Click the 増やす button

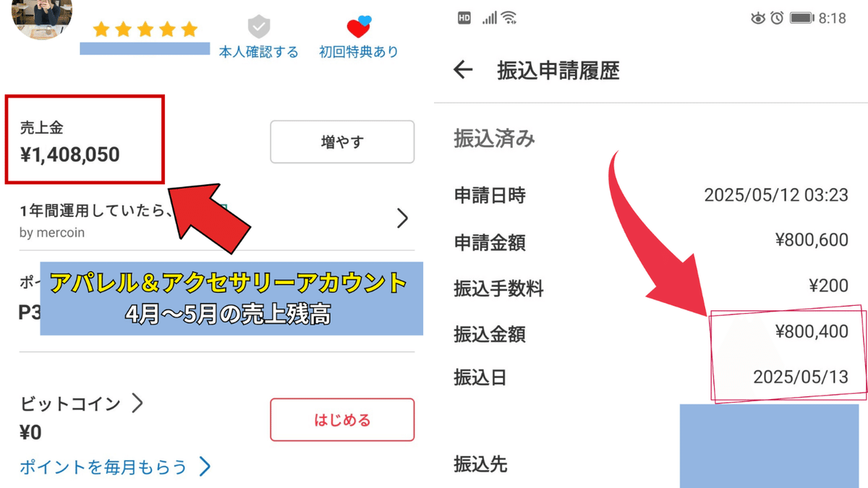tap(342, 142)
